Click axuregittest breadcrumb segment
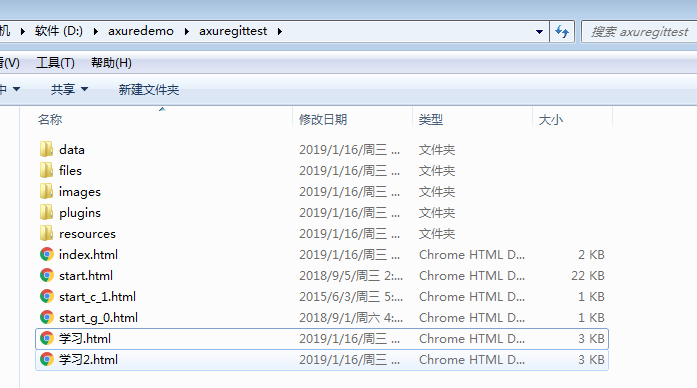The width and height of the screenshot is (697, 388). [233, 31]
